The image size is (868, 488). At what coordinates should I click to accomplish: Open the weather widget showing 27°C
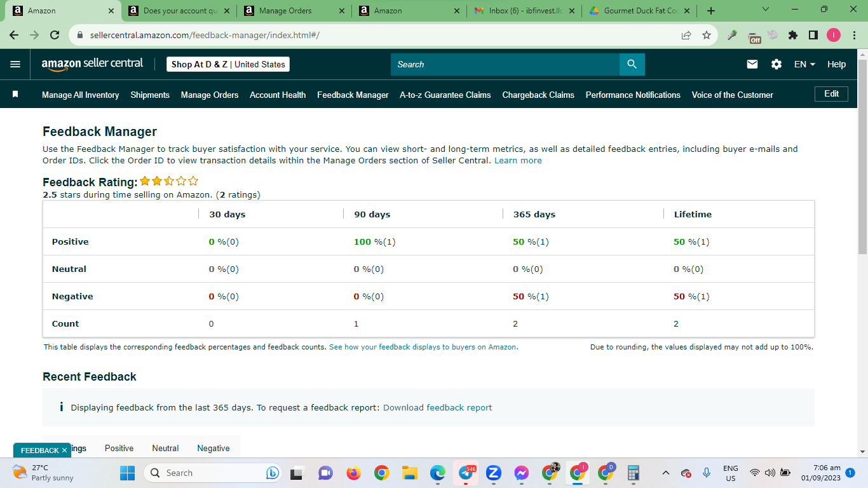click(x=43, y=473)
